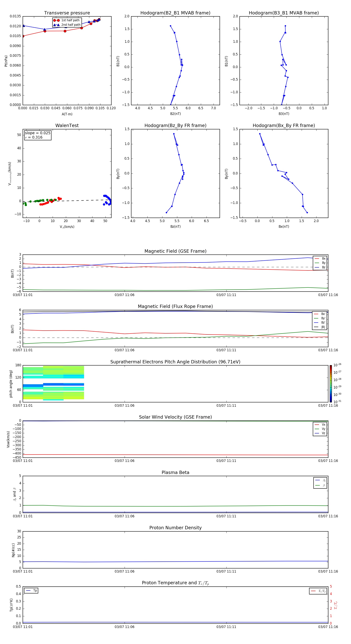Viewport: 351px width, 644px height.
Task: Select the "Hodogram(Bz_By FR frame)" title
Action: tap(175, 125)
